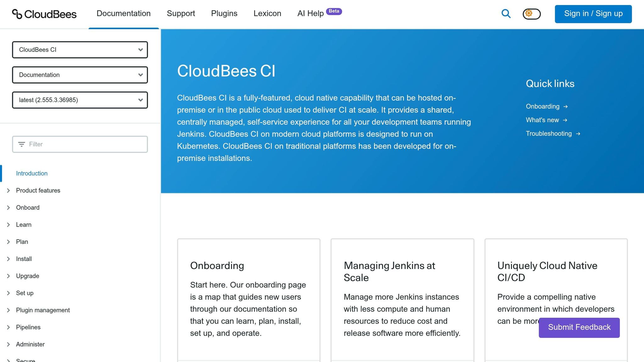The image size is (644, 362).
Task: Expand the Plugin management section chevron
Action: tap(8, 310)
